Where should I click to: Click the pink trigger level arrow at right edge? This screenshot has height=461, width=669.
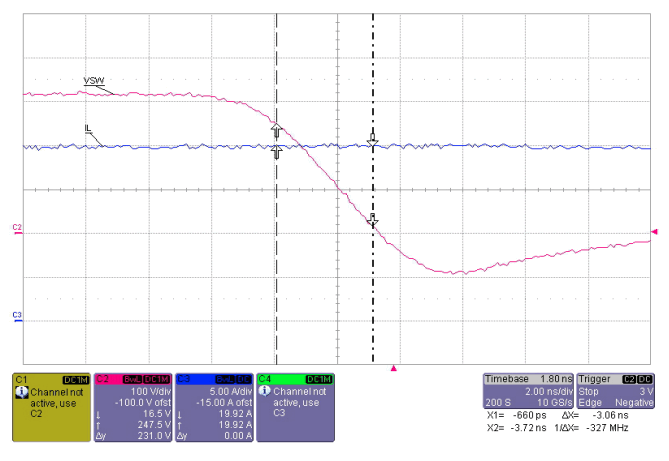tap(654, 232)
